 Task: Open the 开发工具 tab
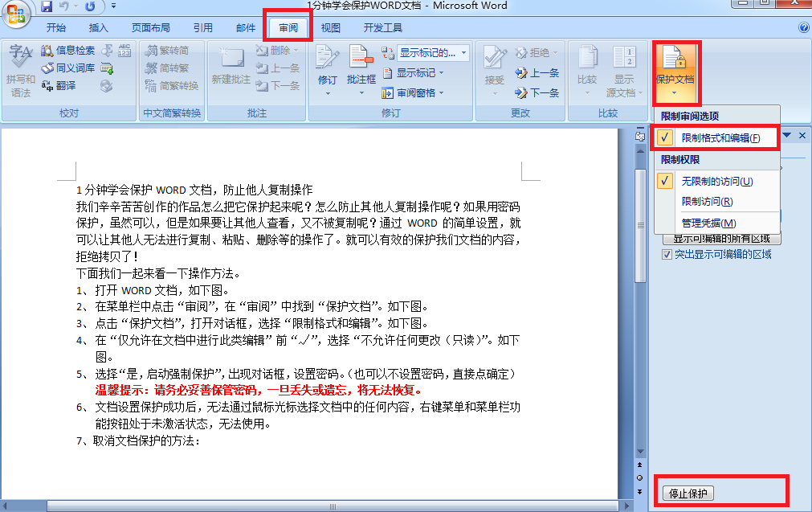(x=382, y=28)
